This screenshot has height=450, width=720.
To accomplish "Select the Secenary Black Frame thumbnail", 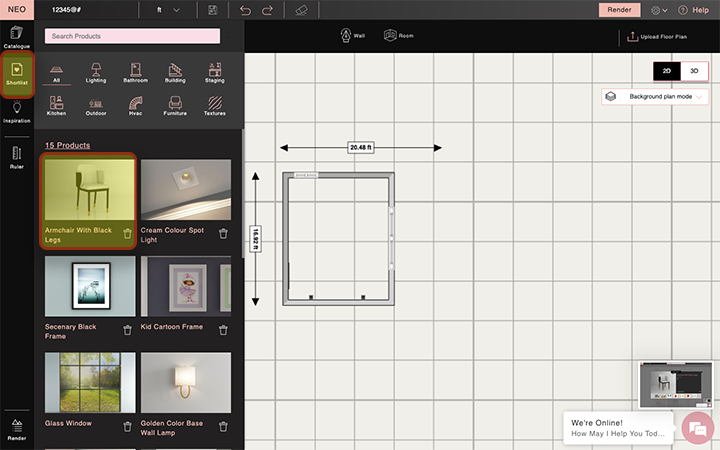I will 90,286.
